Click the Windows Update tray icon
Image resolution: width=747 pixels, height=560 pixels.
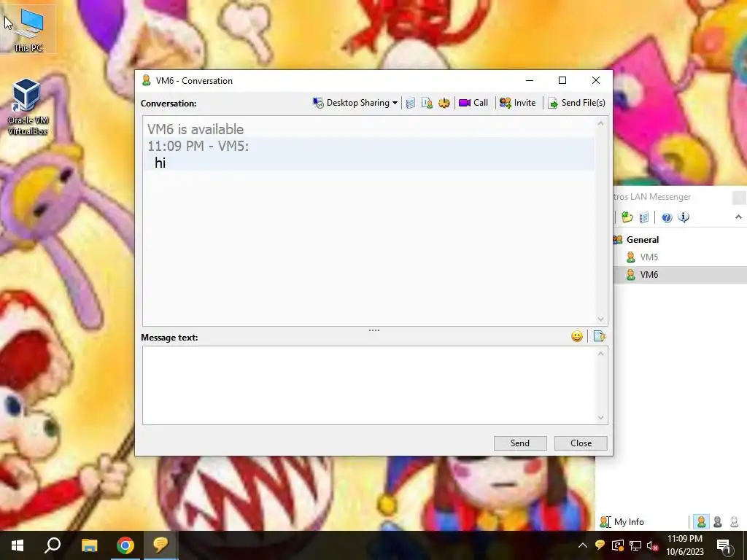tap(617, 545)
